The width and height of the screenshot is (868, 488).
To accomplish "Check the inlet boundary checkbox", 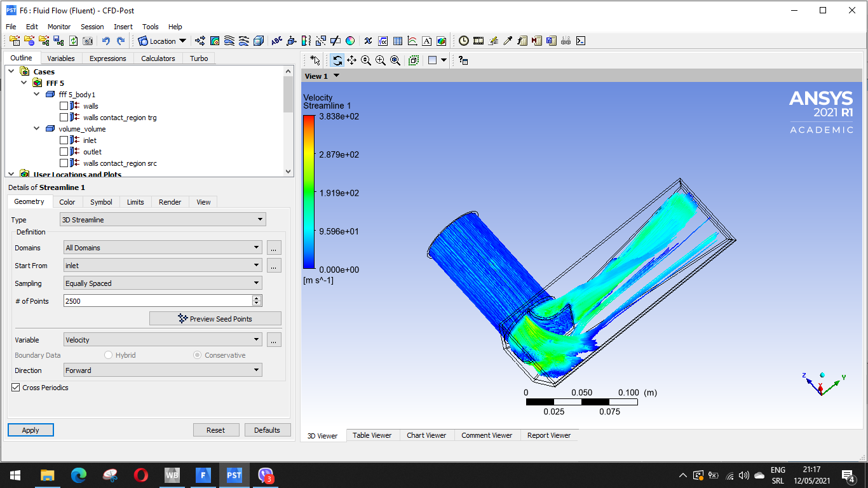I will tap(64, 140).
